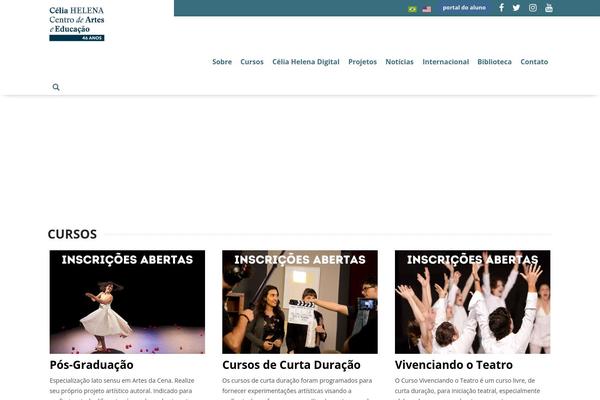The width and height of the screenshot is (600, 400).
Task: Click text 'O Curso Vivenciando o Teatro é um curso livre'
Action: pyautogui.click(x=460, y=380)
